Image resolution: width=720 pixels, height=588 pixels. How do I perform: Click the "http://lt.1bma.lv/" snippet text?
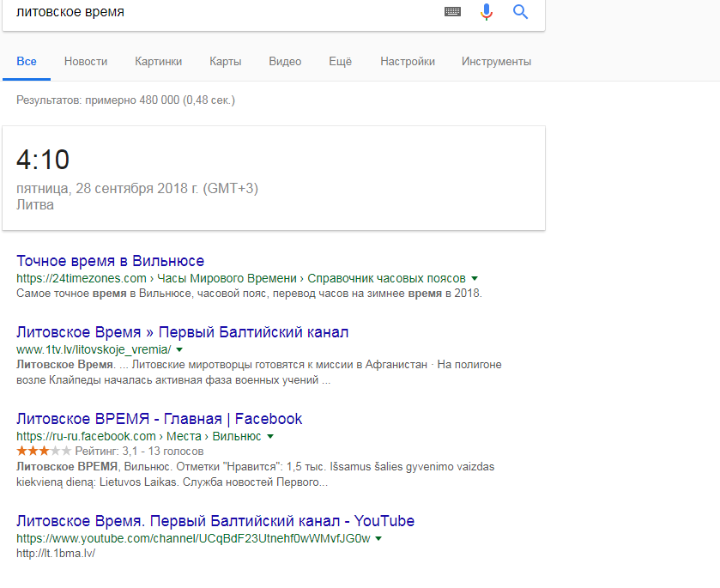[56, 554]
